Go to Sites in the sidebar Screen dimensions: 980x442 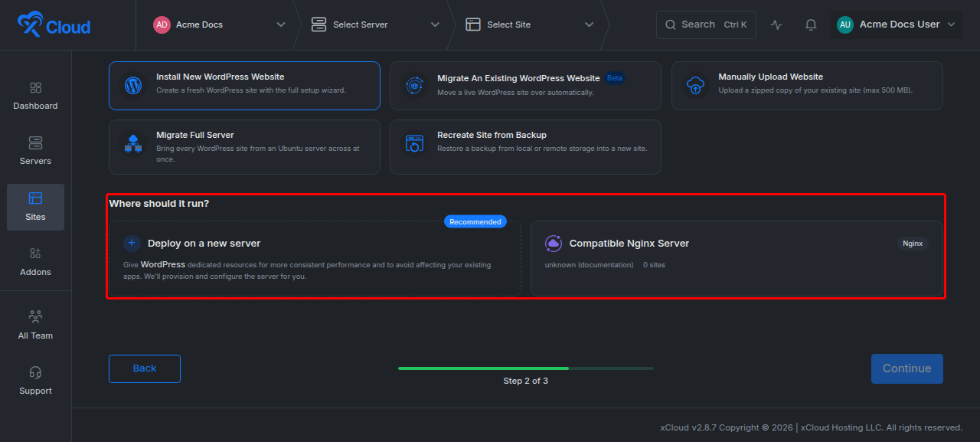pos(35,207)
